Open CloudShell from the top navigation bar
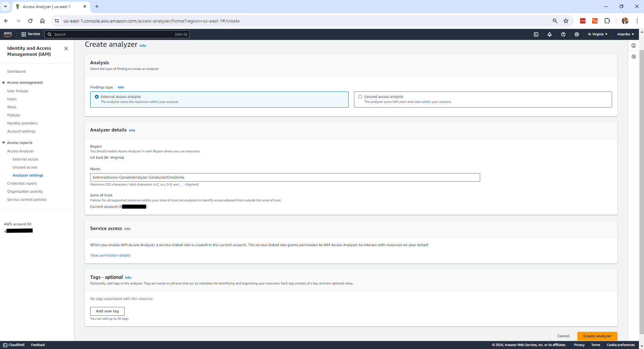Viewport: 644px width, 349px height. (536, 34)
